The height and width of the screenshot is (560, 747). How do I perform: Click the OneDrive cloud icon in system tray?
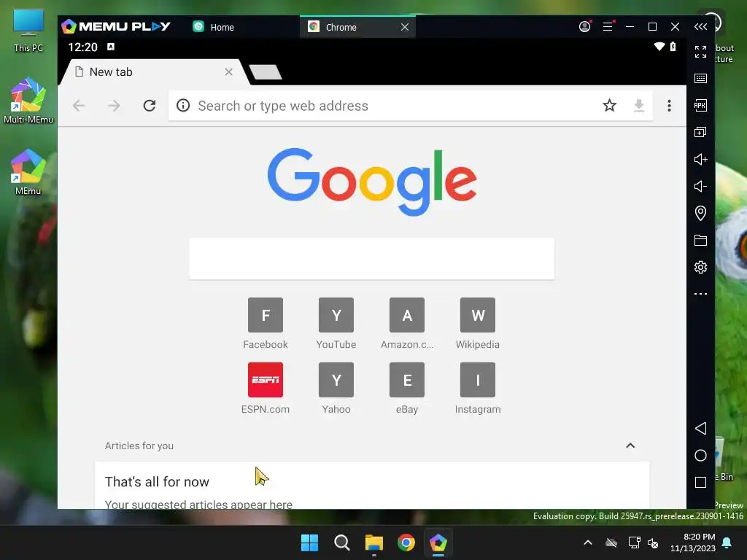click(x=611, y=542)
